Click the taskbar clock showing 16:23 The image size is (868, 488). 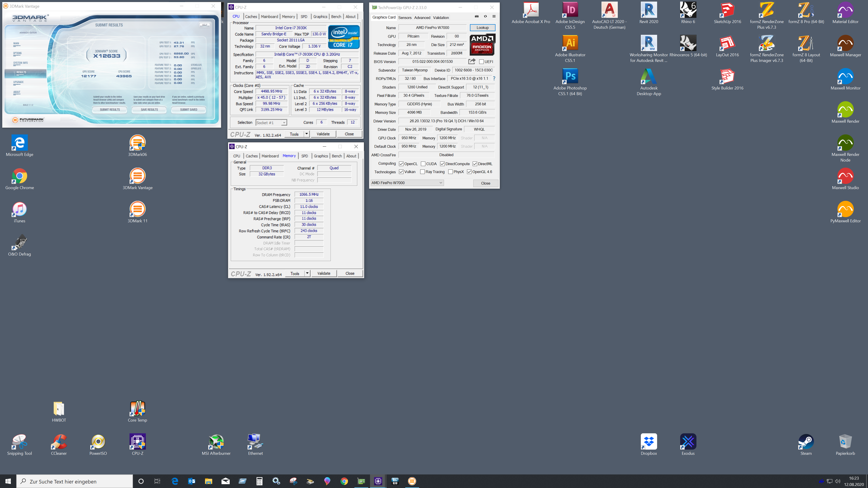(x=854, y=481)
